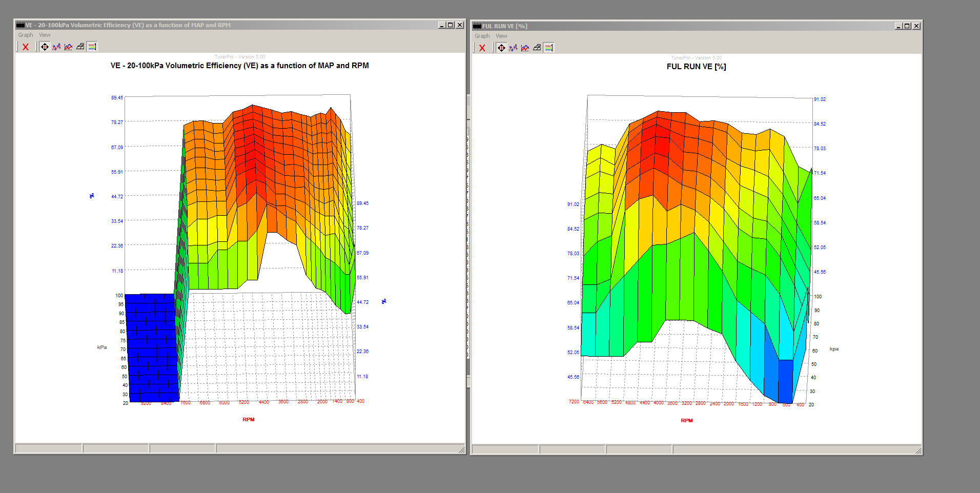
Task: Select 2D line chart icon in VE graph toolbar
Action: pos(68,47)
